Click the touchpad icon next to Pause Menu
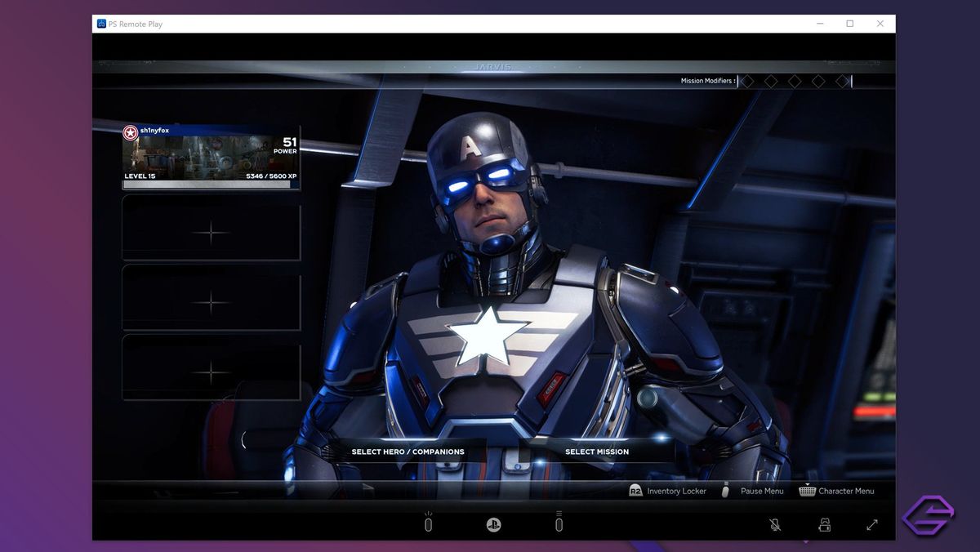Image resolution: width=980 pixels, height=552 pixels. [x=725, y=491]
